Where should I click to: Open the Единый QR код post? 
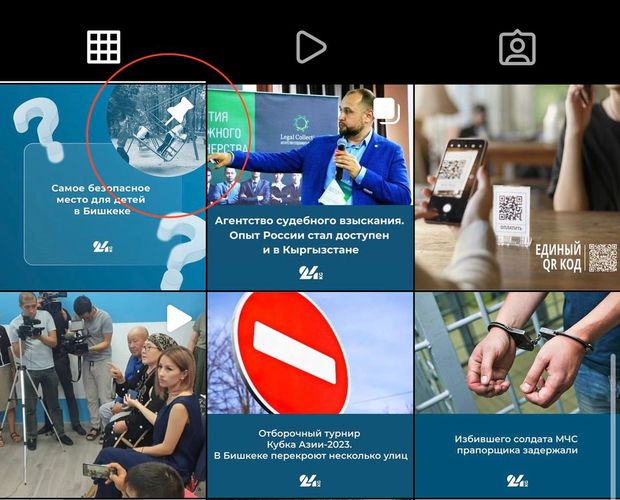click(517, 187)
